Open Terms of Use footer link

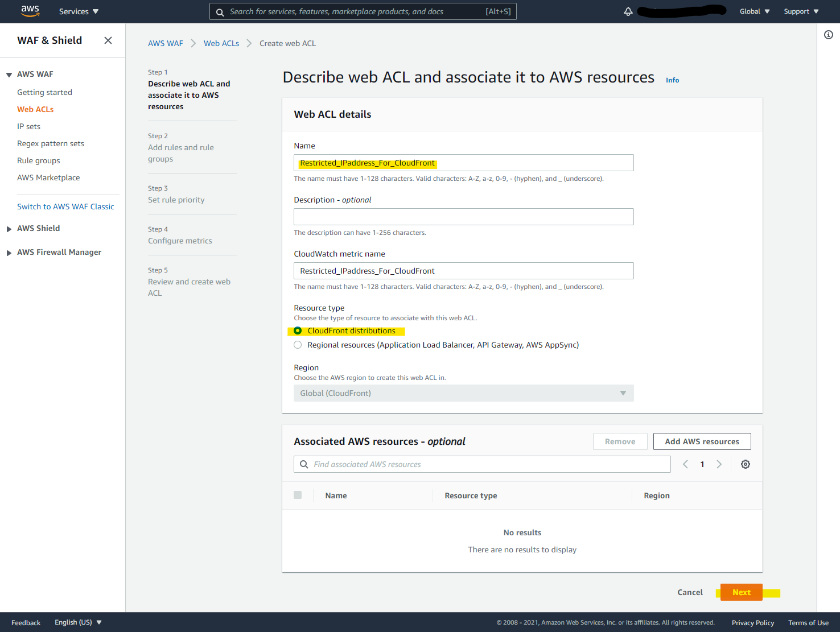click(x=808, y=623)
